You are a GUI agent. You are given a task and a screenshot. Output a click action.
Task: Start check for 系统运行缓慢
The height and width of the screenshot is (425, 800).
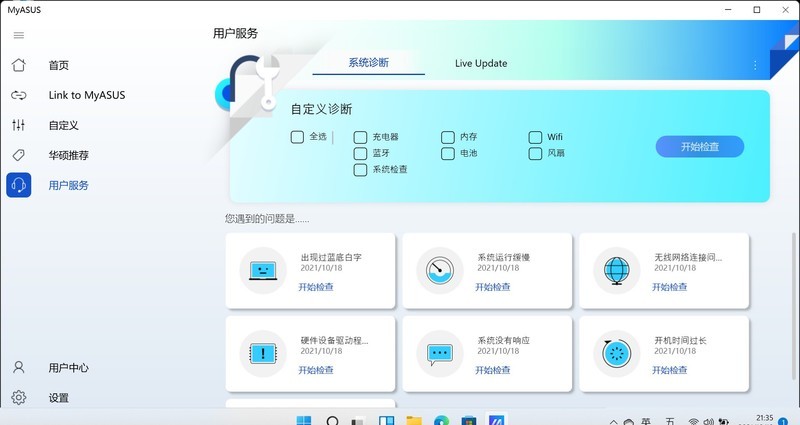tap(492, 287)
